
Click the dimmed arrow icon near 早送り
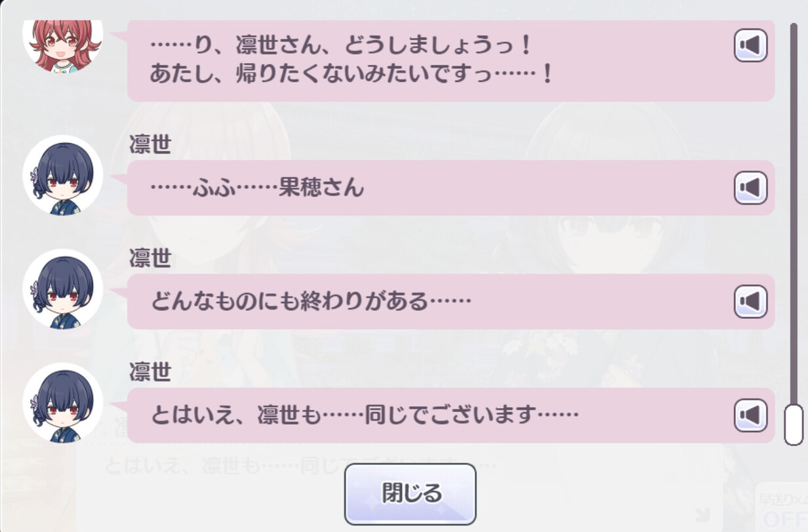pyautogui.click(x=702, y=515)
